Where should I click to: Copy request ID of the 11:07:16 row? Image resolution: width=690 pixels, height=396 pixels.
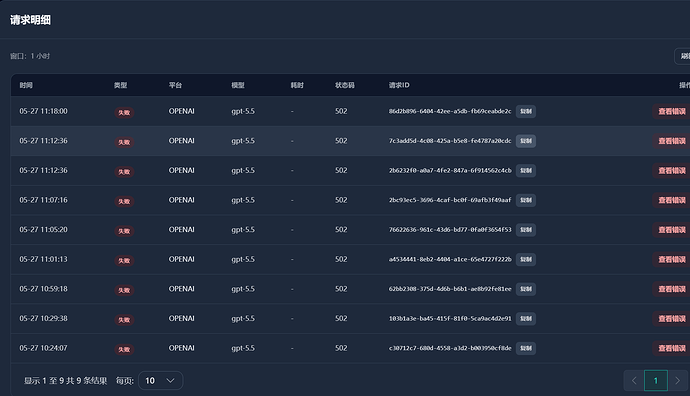526,200
